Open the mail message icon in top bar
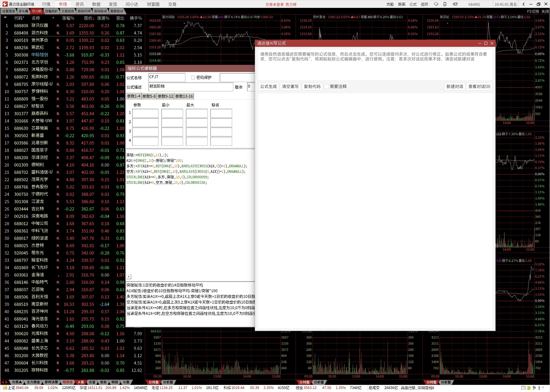Image resolution: width=550 pixels, height=392 pixels. (455, 4)
